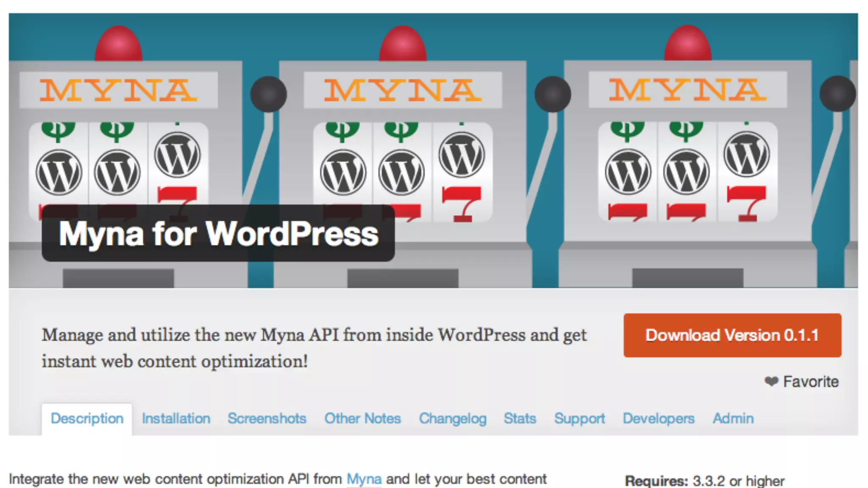The height and width of the screenshot is (488, 868).
Task: Open the Installation tab
Action: coord(176,419)
